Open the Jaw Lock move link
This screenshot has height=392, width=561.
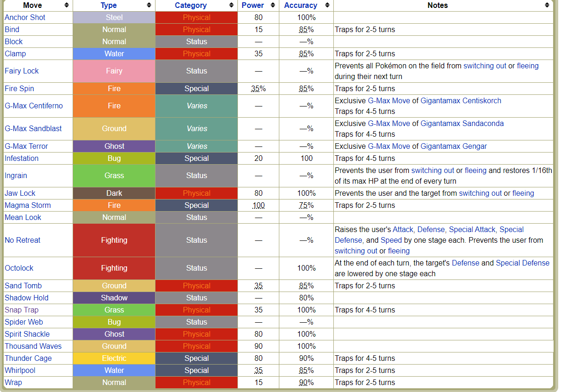[x=20, y=193]
